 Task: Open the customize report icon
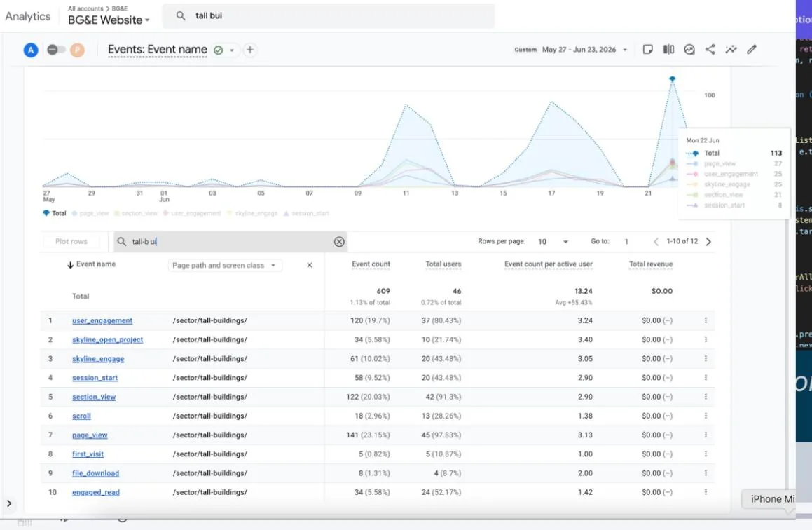pyautogui.click(x=647, y=49)
